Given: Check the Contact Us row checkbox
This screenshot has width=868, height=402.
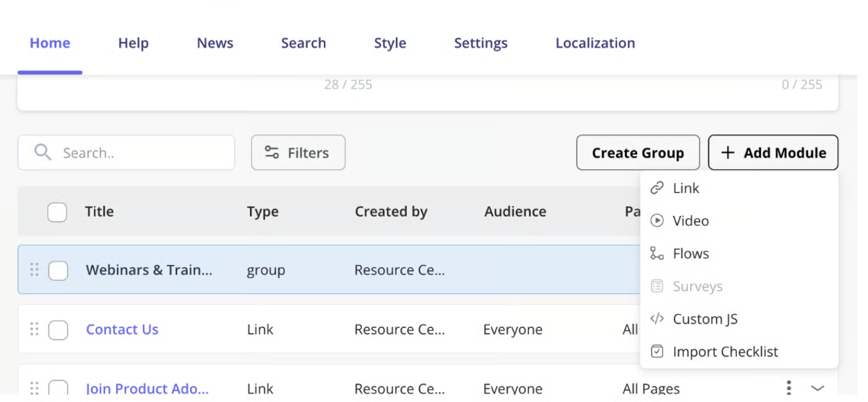Looking at the screenshot, I should point(58,330).
